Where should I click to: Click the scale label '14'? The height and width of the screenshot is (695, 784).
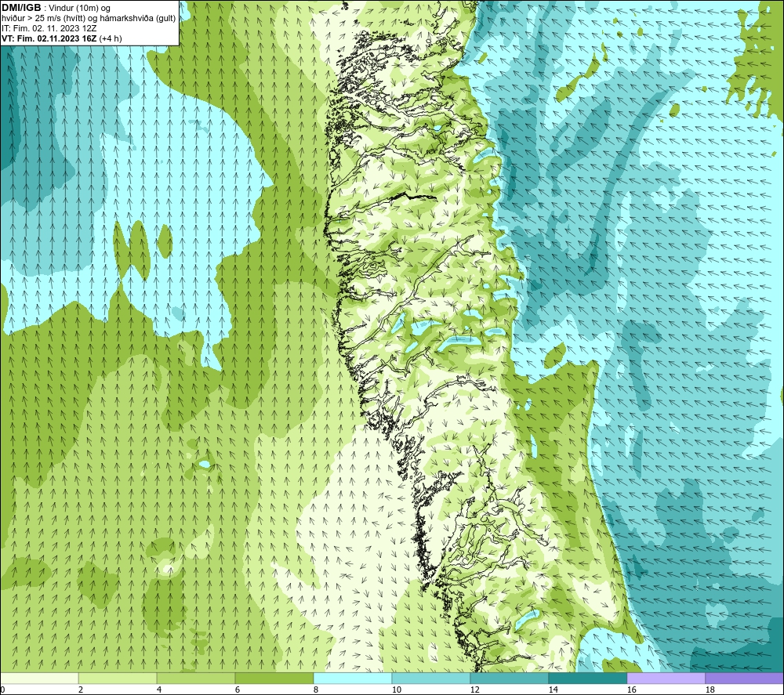[x=553, y=690]
